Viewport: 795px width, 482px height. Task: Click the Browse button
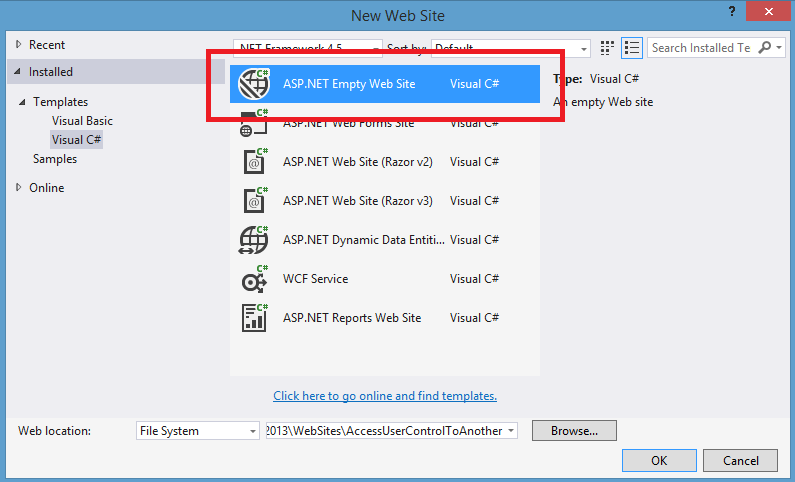(x=574, y=431)
